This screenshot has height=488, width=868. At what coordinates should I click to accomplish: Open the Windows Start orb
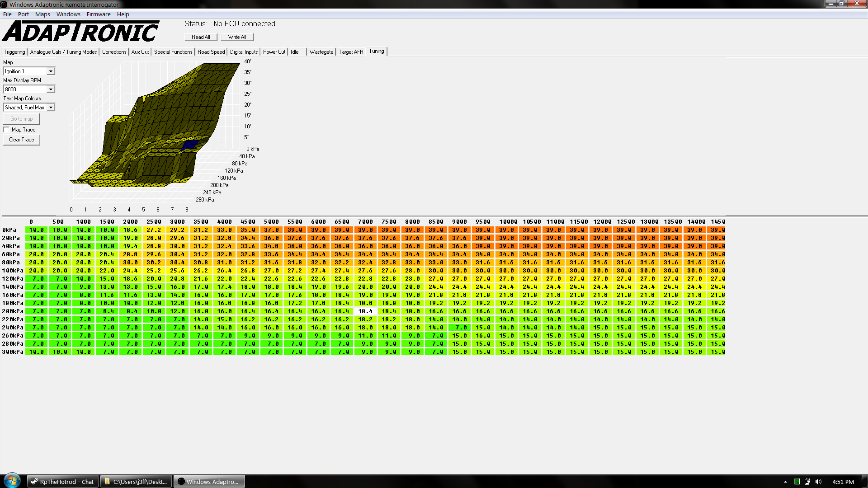tap(11, 480)
